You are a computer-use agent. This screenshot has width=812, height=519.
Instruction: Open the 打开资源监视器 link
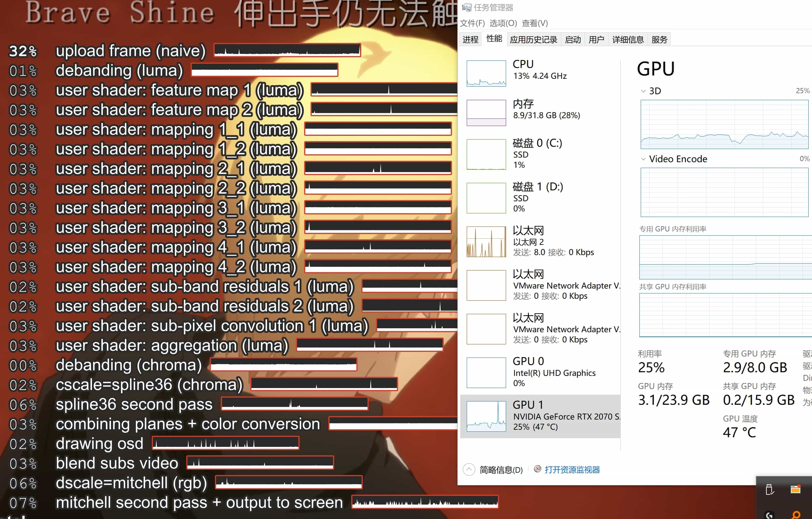click(572, 470)
